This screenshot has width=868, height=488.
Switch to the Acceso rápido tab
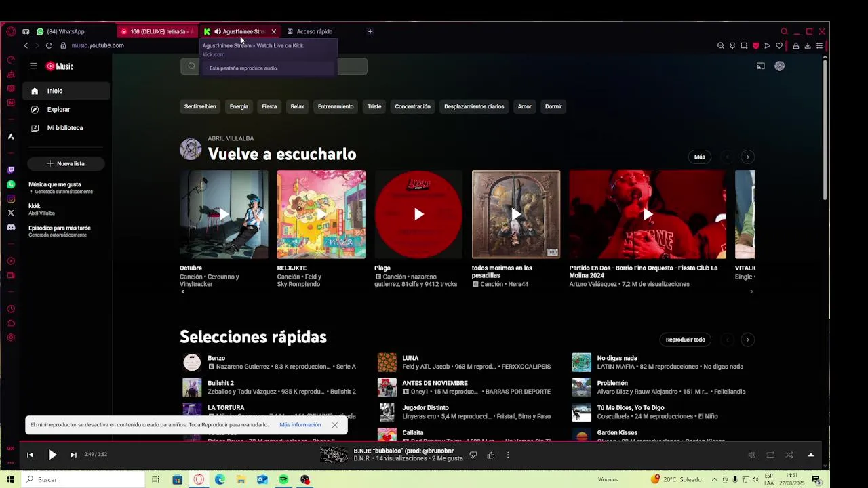pyautogui.click(x=314, y=31)
